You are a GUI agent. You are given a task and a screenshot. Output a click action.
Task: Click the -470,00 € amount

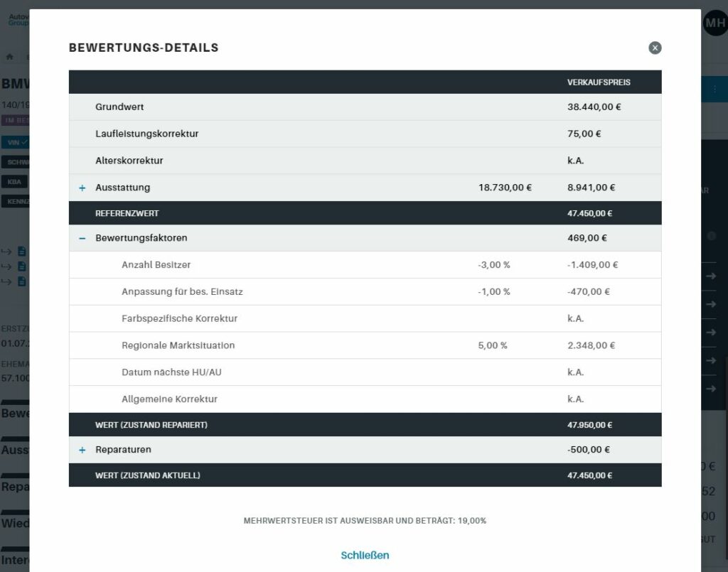click(588, 292)
